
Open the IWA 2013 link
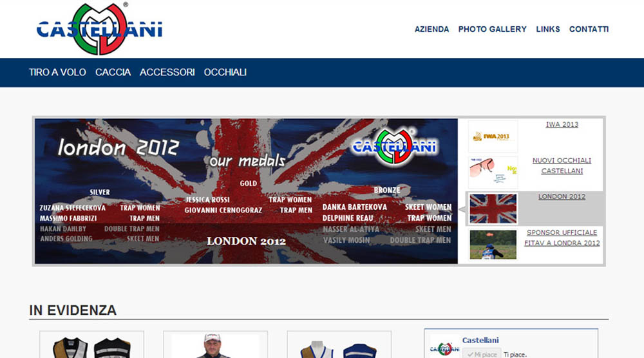coord(562,124)
